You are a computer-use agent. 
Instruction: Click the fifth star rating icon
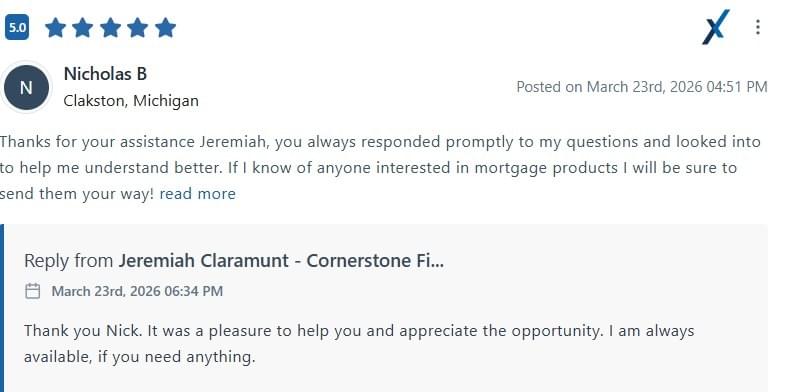165,28
